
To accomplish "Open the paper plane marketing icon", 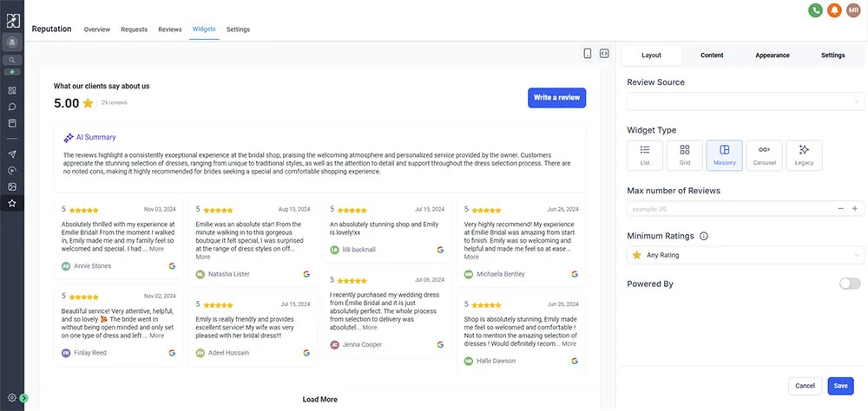I will click(x=12, y=153).
